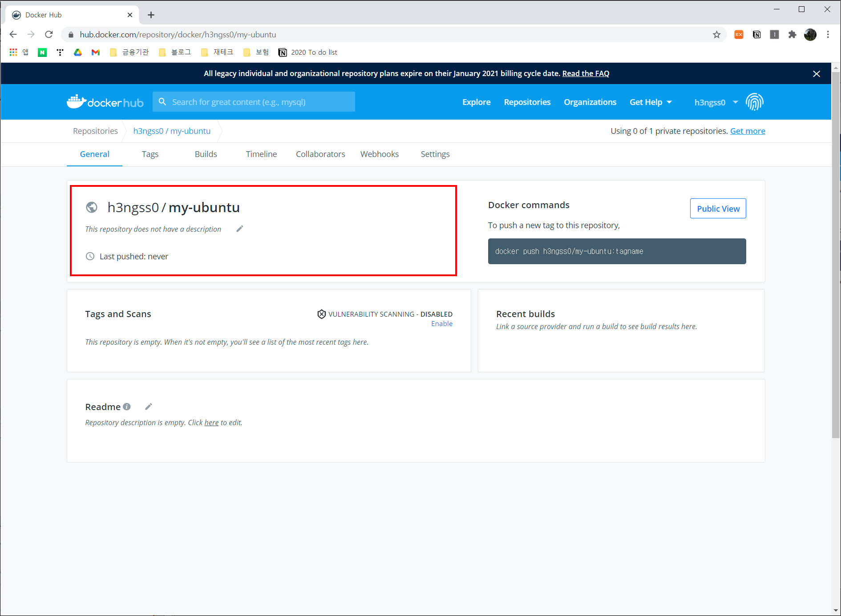Open the Builds tab
This screenshot has height=616, width=841.
[206, 154]
